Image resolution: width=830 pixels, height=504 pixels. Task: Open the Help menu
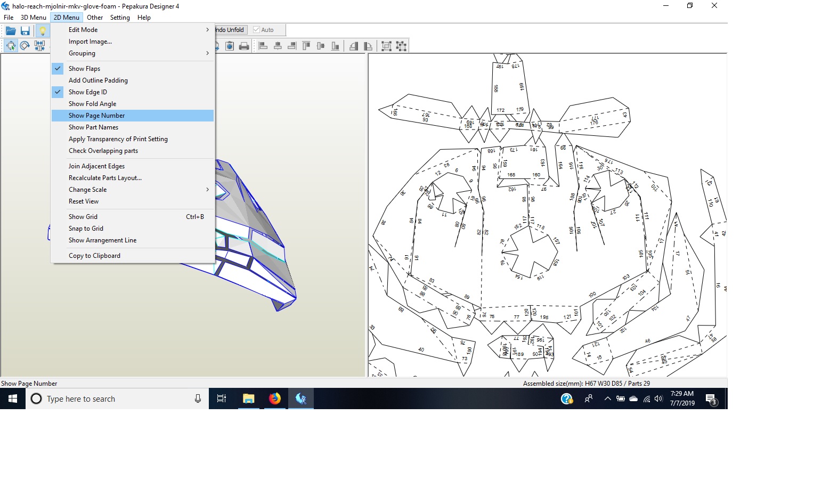click(x=144, y=18)
